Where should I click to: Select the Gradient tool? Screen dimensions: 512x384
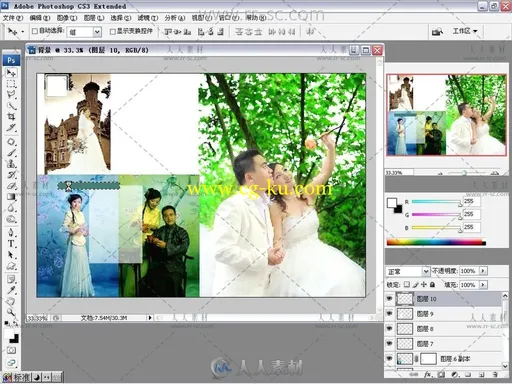coord(11,197)
